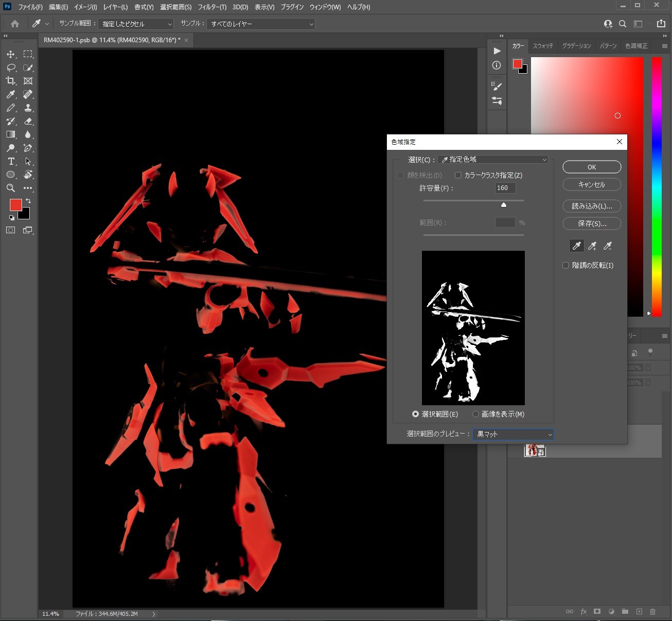Select the Blur (water drop) tool
The width and height of the screenshot is (672, 621).
(28, 134)
